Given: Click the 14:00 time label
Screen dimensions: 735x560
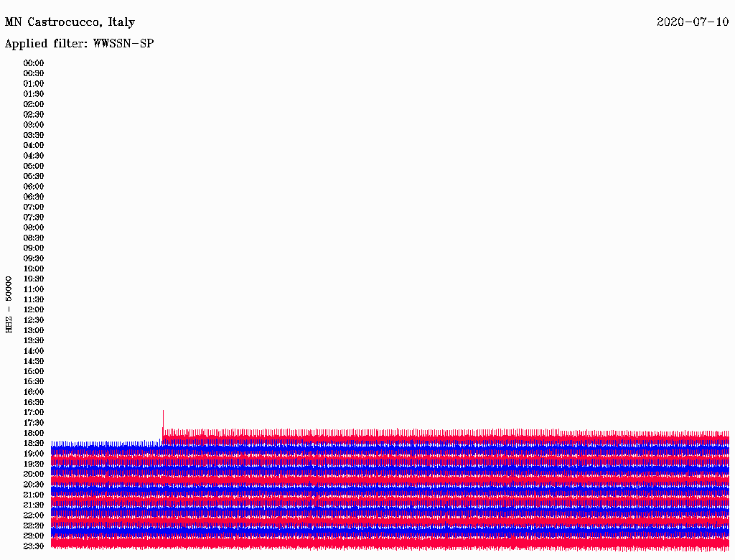Looking at the screenshot, I should click(x=34, y=351).
